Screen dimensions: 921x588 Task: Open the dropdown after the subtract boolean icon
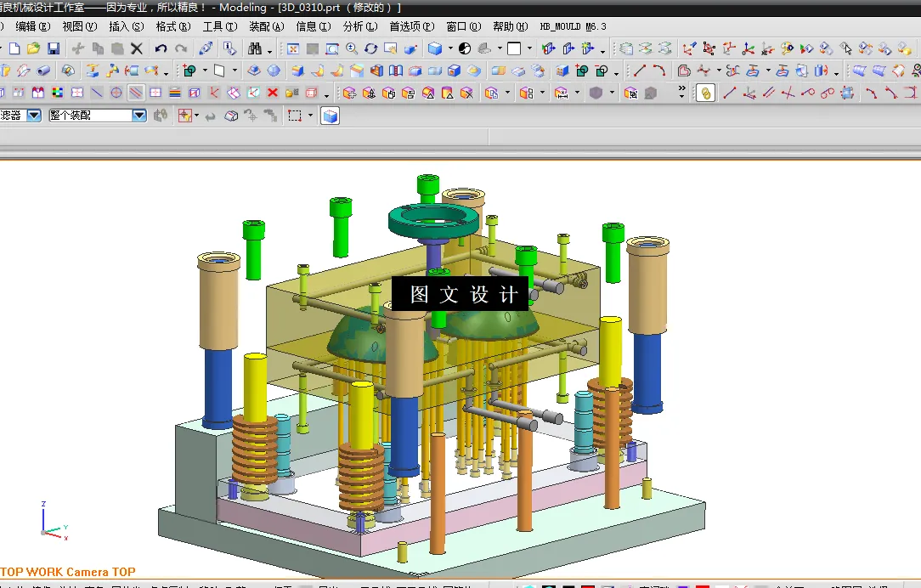click(616, 72)
